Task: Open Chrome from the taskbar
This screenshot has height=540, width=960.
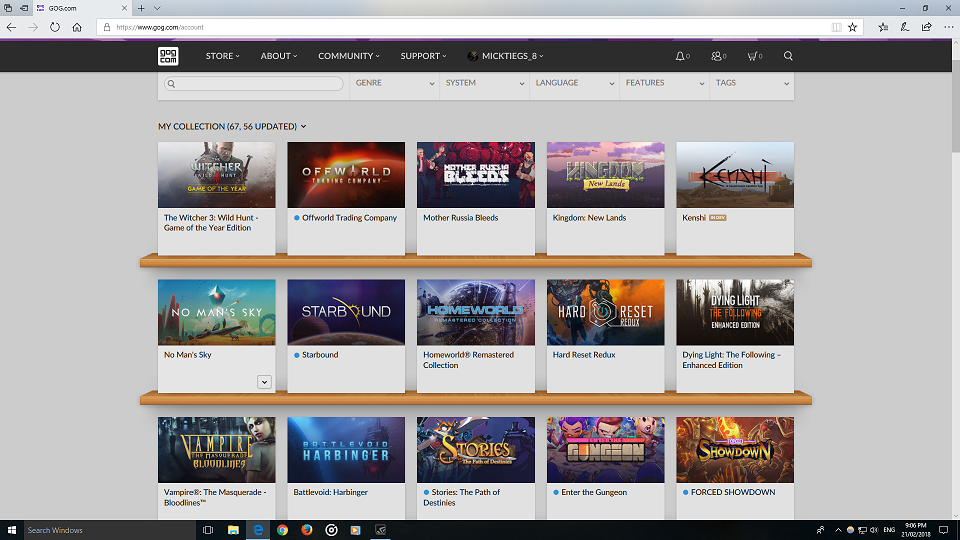Action: pos(282,530)
